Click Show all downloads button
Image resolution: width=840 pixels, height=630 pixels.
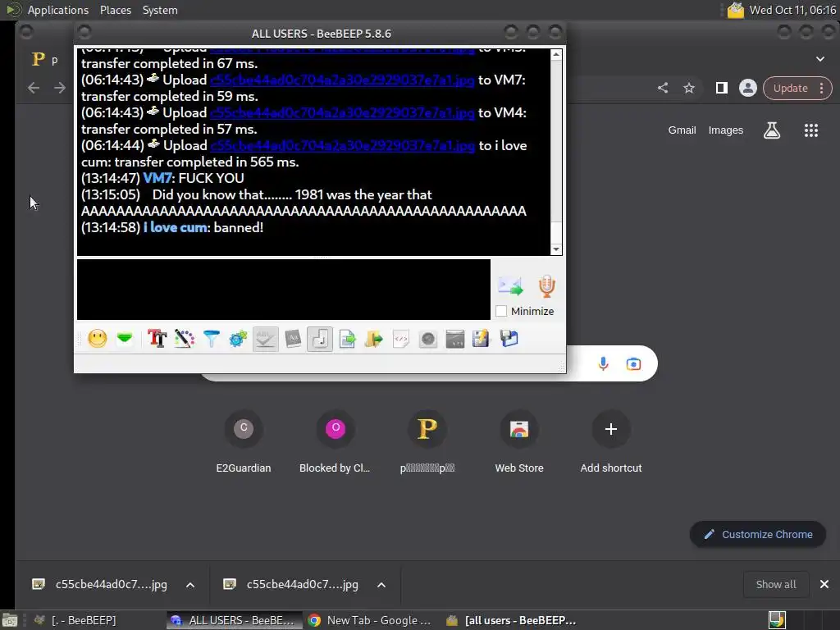click(776, 584)
